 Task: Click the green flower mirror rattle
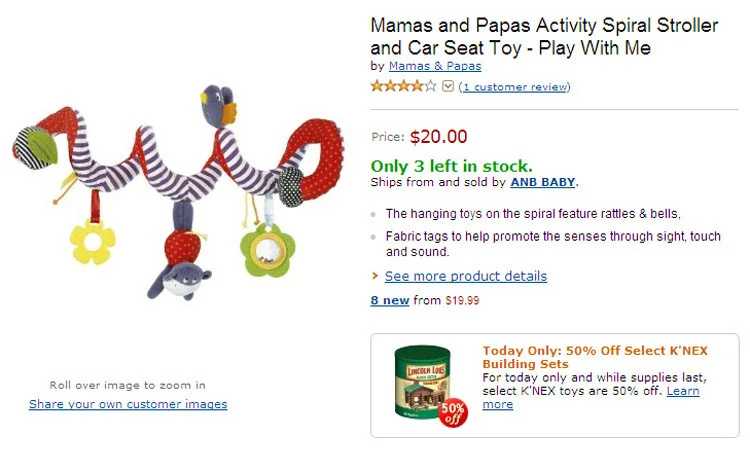[x=267, y=251]
